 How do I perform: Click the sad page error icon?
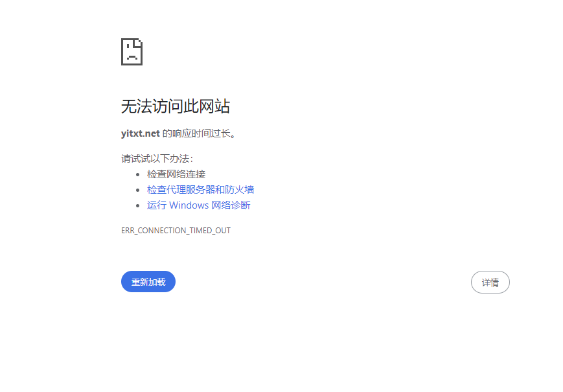[x=132, y=52]
